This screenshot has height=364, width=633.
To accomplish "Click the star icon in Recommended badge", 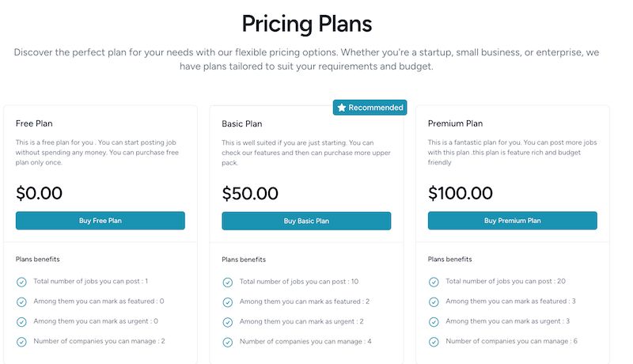I will 341,108.
